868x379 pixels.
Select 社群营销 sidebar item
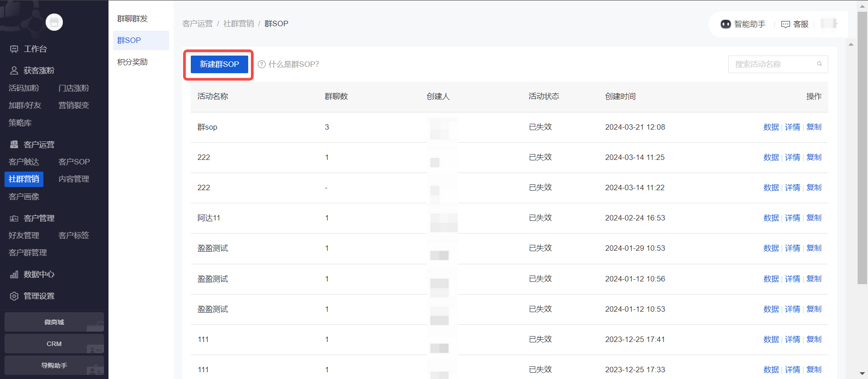(x=24, y=179)
